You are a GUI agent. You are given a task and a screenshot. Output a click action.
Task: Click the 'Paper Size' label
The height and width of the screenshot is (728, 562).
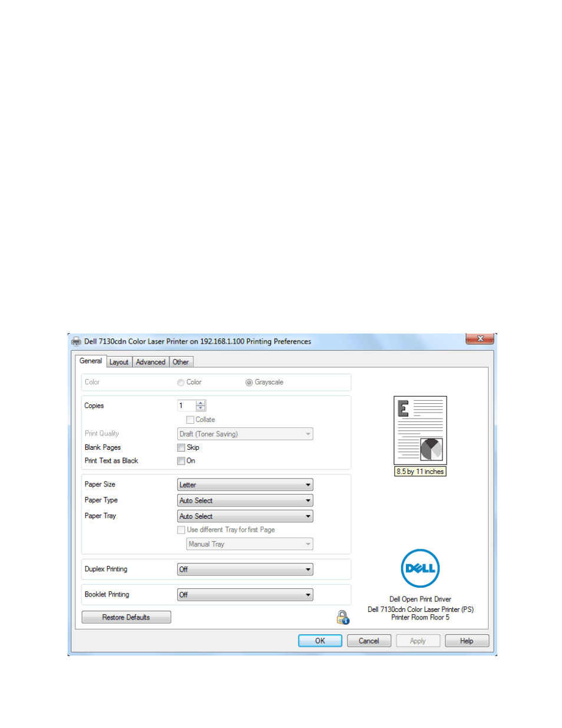pos(100,485)
